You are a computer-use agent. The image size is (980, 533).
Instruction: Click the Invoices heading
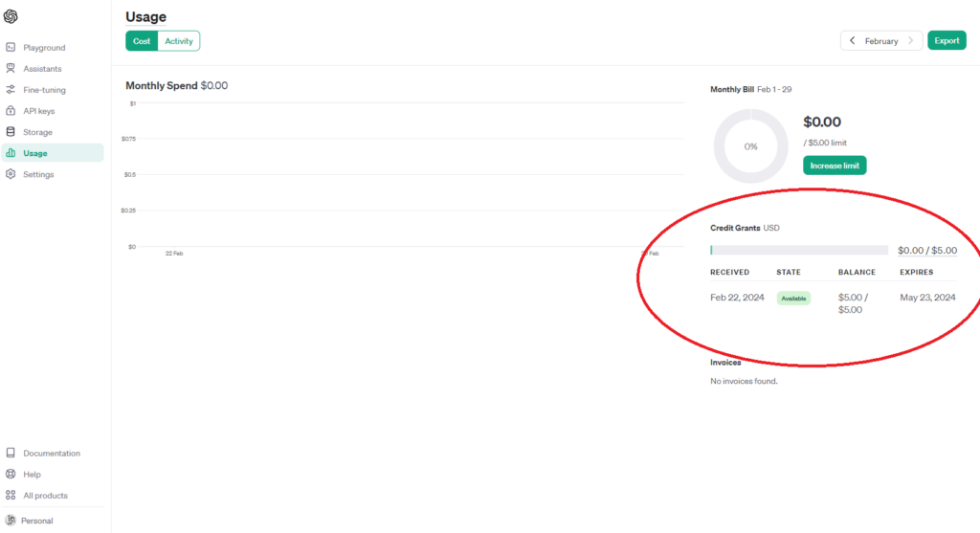tap(725, 363)
